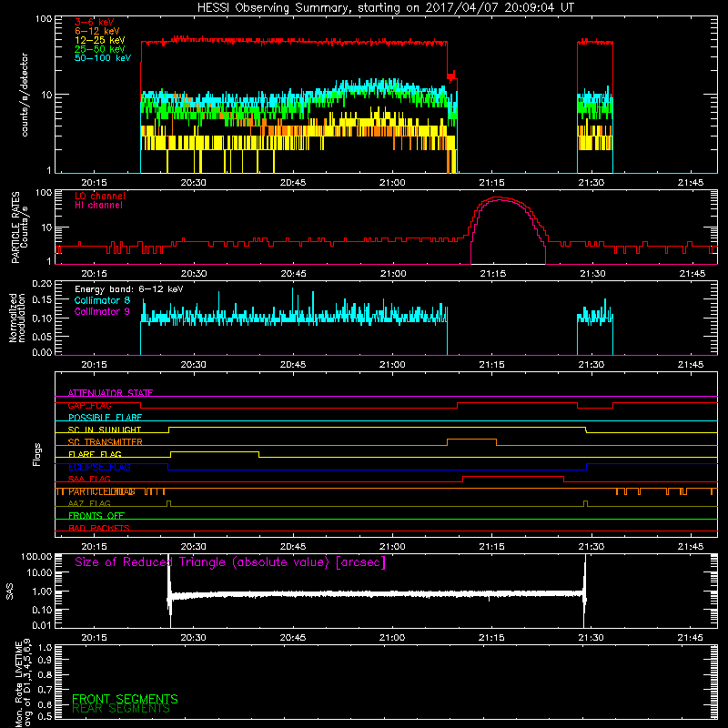Image resolution: width=728 pixels, height=728 pixels.
Task: Select the 25-50 keV legend label
Action: pyautogui.click(x=100, y=49)
